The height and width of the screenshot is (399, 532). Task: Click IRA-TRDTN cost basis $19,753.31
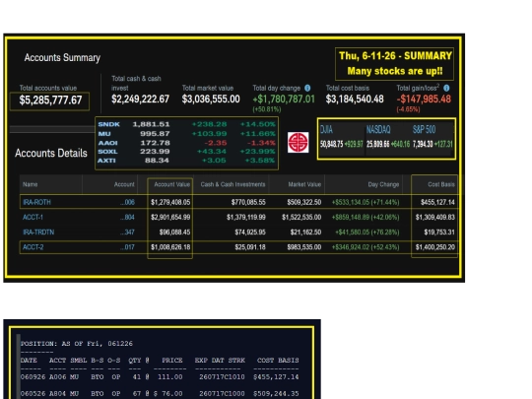[439, 233]
